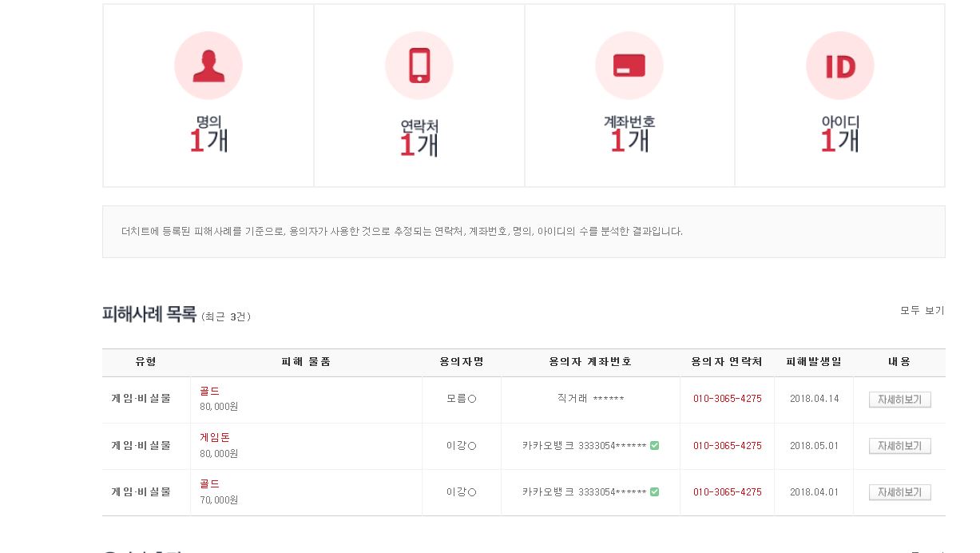Open the 골드 70,000원 item link
Screen dimensions: 980x553
click(209, 484)
